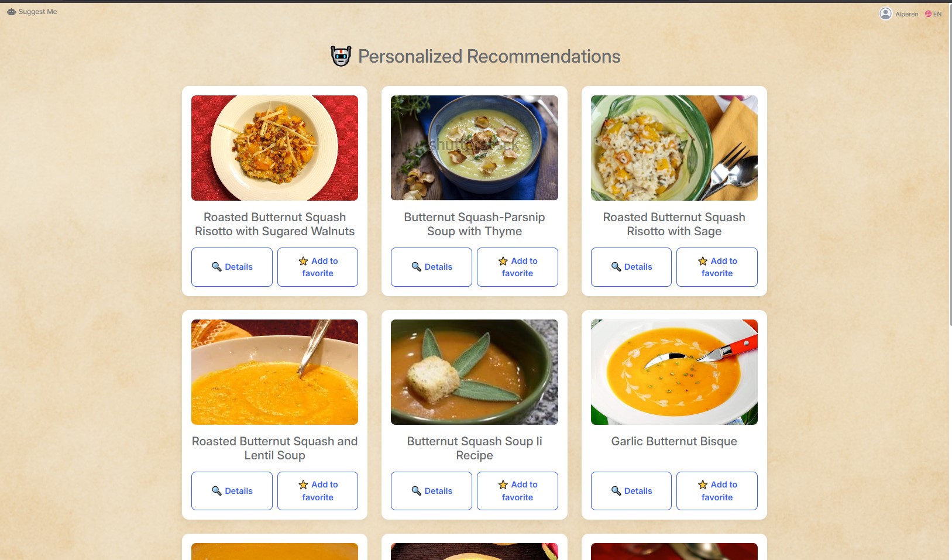View details for Risotto with Sugared Walnuts
Screen dimensions: 952x560
pyautogui.click(x=232, y=267)
